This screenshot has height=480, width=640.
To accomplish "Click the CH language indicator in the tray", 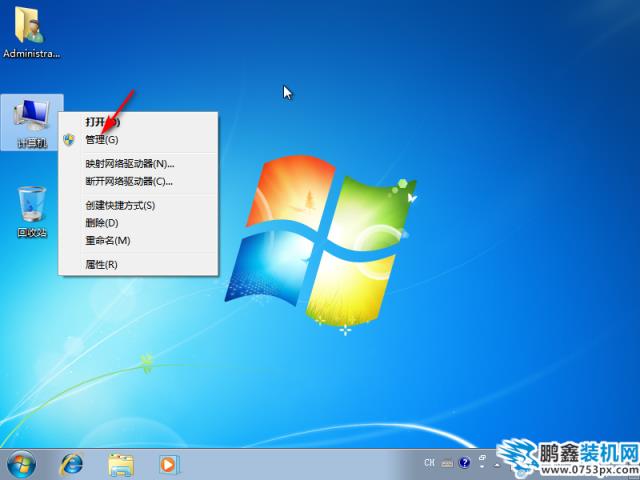I will tap(429, 462).
